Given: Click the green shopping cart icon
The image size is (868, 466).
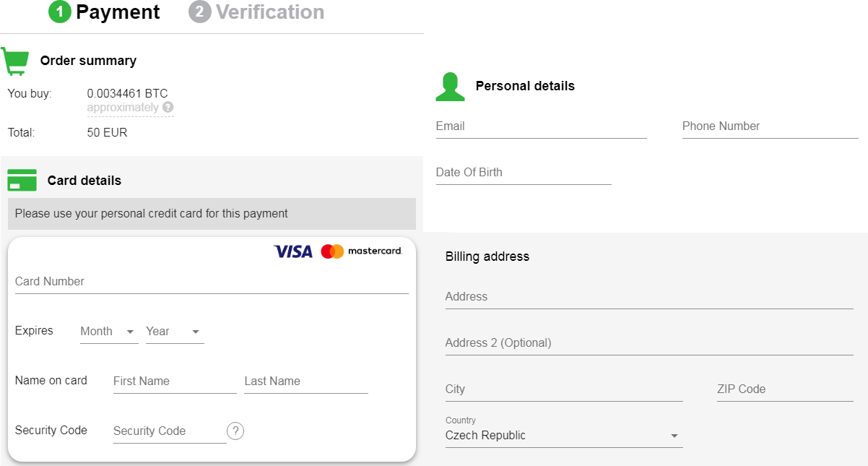Looking at the screenshot, I should point(15,61).
